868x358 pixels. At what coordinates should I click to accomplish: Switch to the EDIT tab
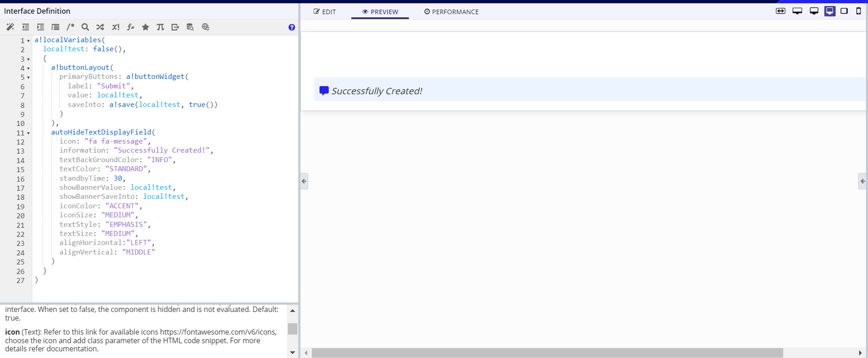click(325, 12)
